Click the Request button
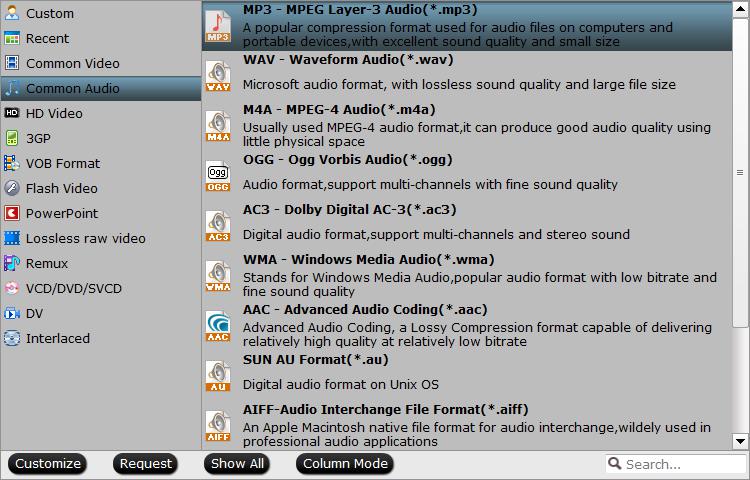The width and height of the screenshot is (750, 480). point(145,464)
